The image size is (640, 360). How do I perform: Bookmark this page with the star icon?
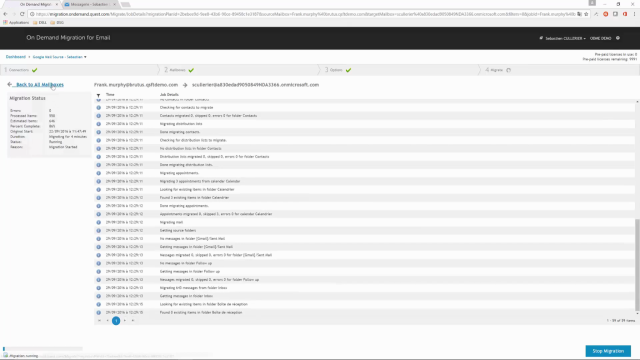[x=586, y=14]
